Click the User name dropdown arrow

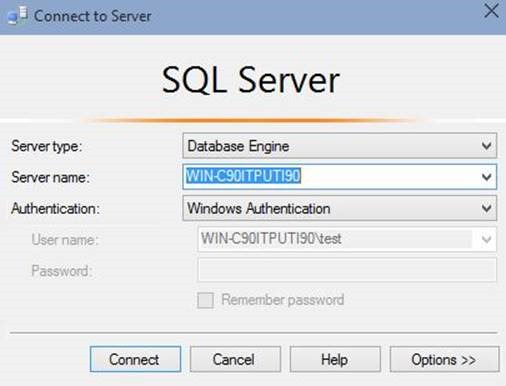(x=487, y=239)
